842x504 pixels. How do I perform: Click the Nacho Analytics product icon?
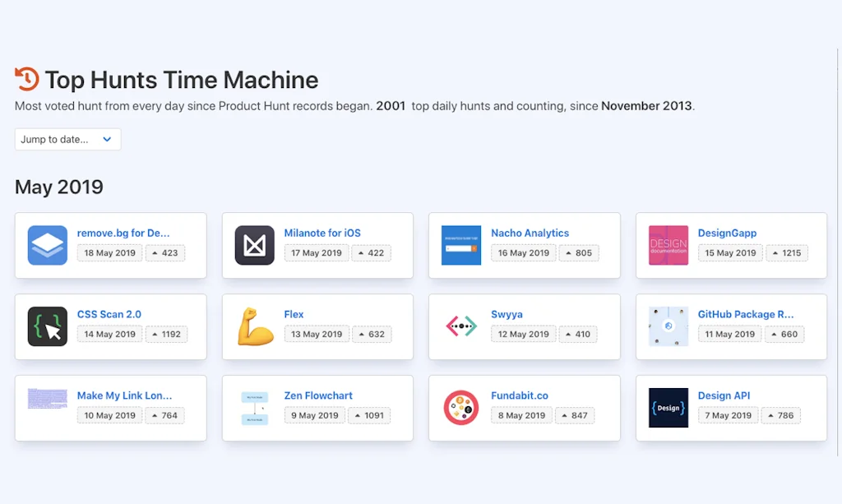(x=461, y=244)
